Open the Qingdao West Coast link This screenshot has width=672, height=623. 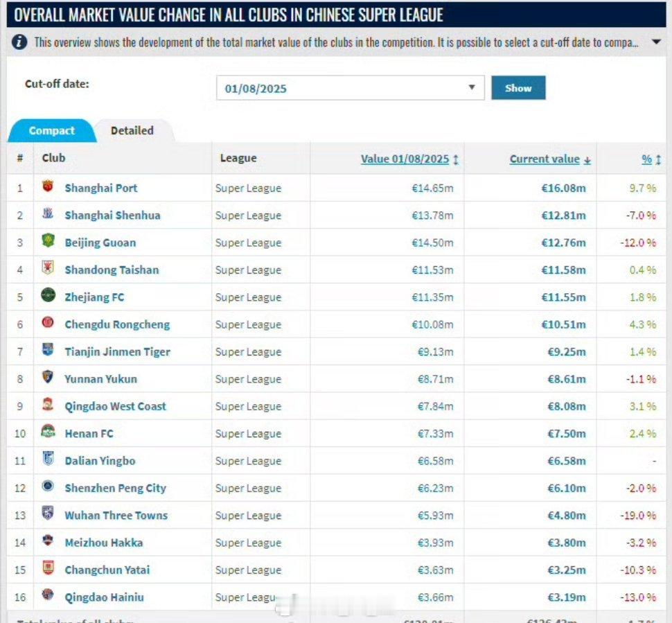[115, 407]
